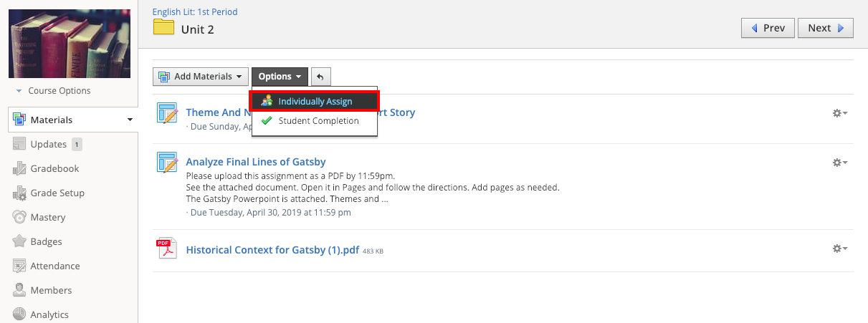
Task: Choose Student Completion menu entry
Action: pyautogui.click(x=318, y=121)
